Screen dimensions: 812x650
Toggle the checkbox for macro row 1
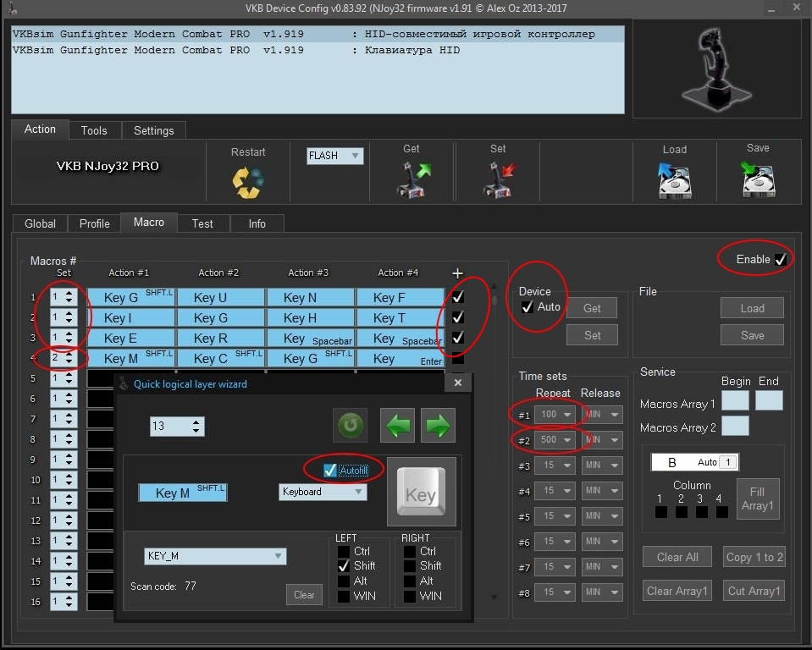pyautogui.click(x=458, y=297)
